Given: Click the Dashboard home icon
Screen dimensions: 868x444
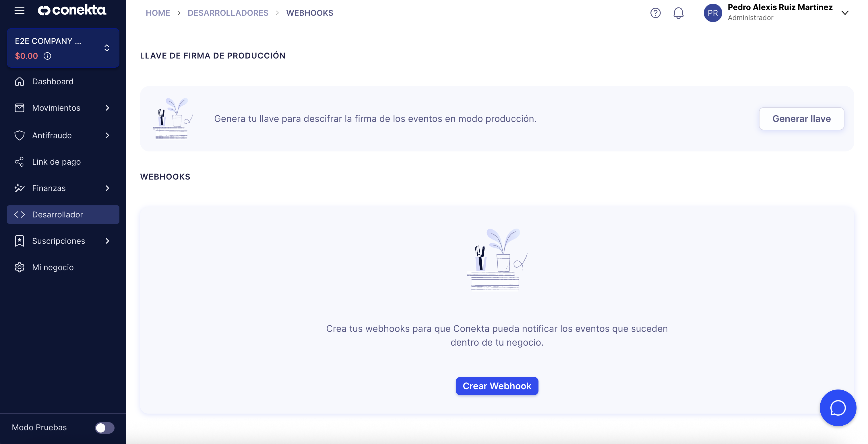Looking at the screenshot, I should pyautogui.click(x=20, y=81).
